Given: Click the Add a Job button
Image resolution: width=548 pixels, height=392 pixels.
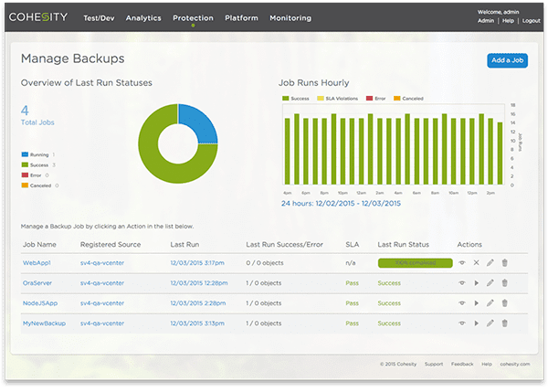Looking at the screenshot, I should (508, 60).
